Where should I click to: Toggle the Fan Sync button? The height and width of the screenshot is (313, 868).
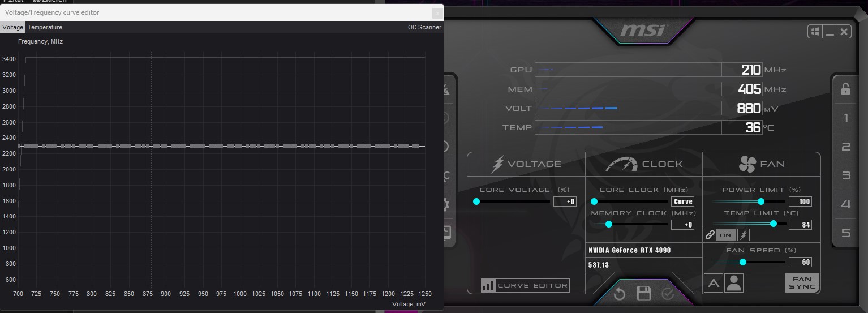(x=802, y=283)
